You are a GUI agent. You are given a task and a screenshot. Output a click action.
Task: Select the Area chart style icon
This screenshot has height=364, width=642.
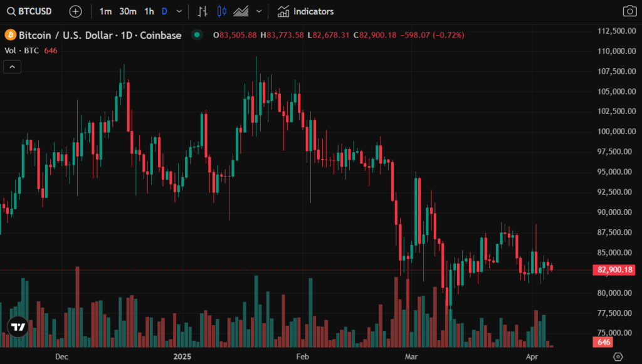[x=241, y=11]
